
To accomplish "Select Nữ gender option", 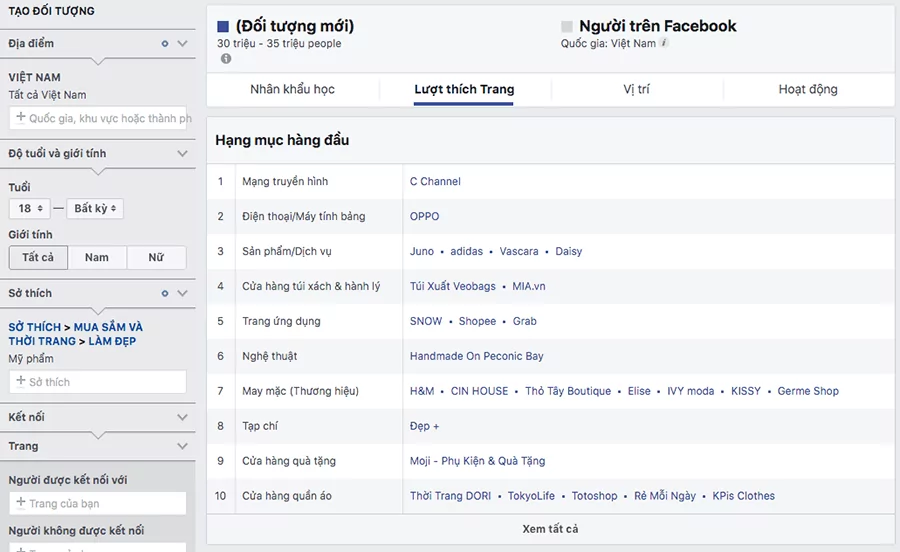I will pos(156,258).
